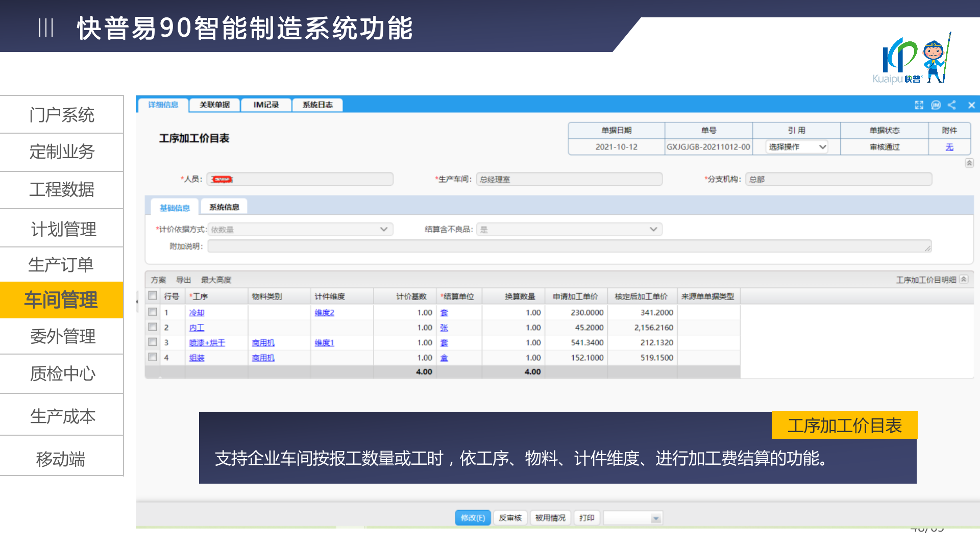The image size is (980, 551).
Task: Click the fullscreen expand icon
Action: pyautogui.click(x=919, y=105)
